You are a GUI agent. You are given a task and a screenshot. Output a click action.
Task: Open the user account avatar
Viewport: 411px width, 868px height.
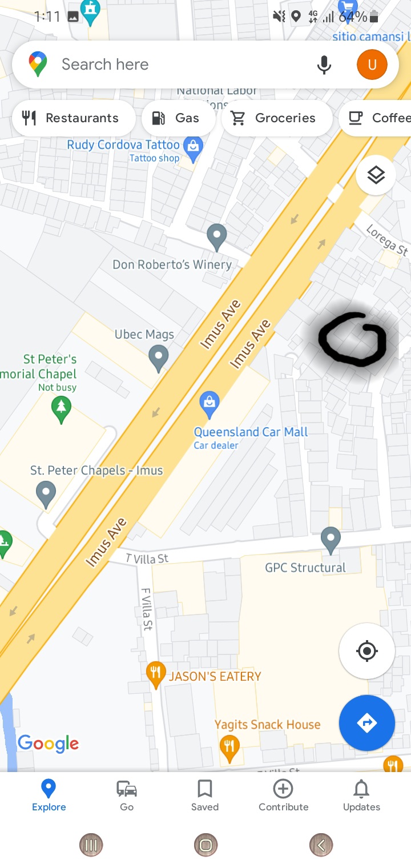click(372, 65)
